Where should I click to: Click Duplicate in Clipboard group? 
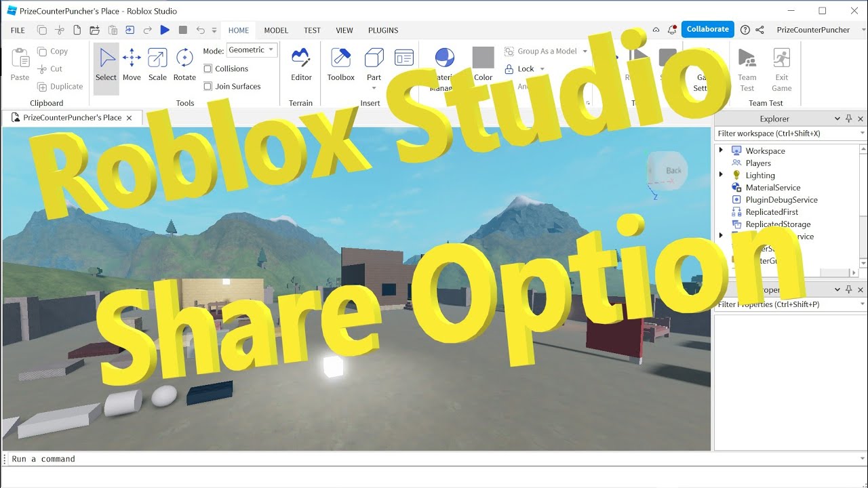click(x=60, y=87)
